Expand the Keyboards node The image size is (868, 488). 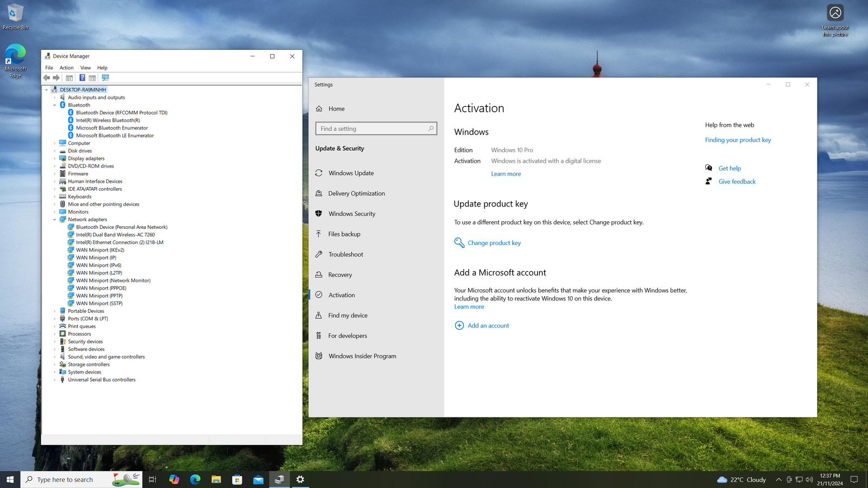(x=55, y=197)
